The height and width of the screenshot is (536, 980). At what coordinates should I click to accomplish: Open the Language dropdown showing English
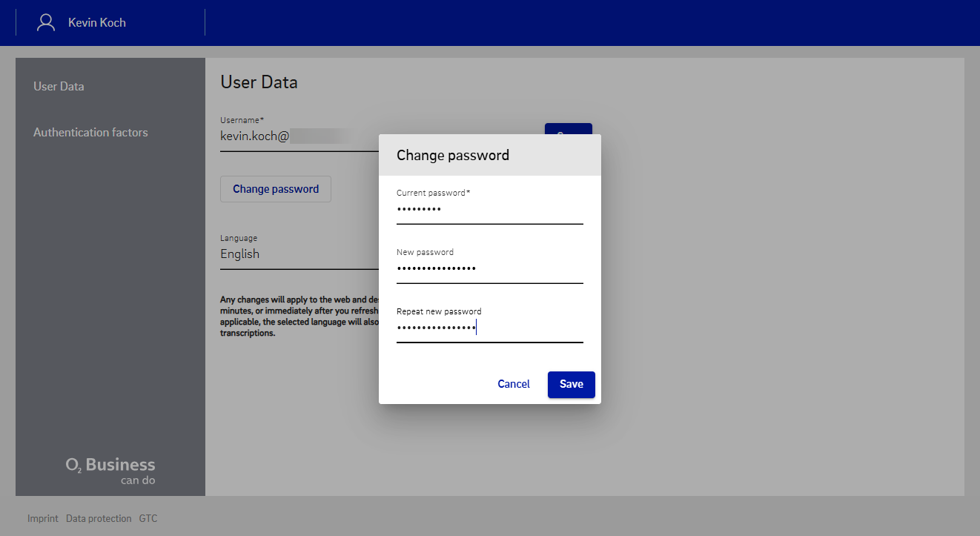[x=297, y=254]
